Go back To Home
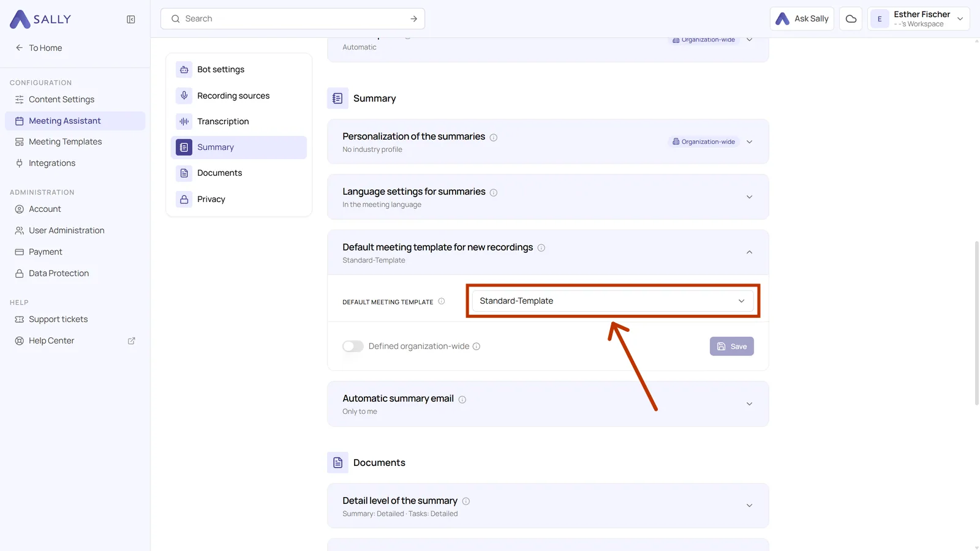 tap(39, 48)
